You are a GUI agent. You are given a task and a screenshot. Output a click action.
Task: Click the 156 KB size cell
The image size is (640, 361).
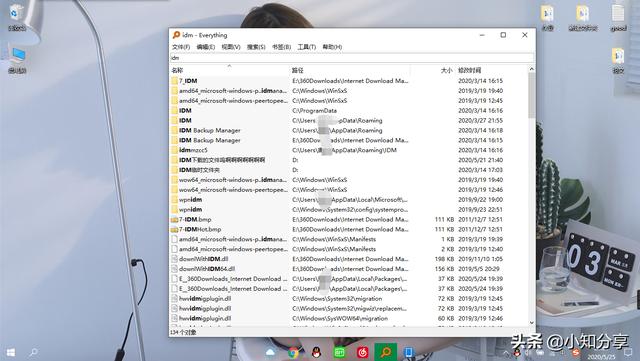(444, 269)
